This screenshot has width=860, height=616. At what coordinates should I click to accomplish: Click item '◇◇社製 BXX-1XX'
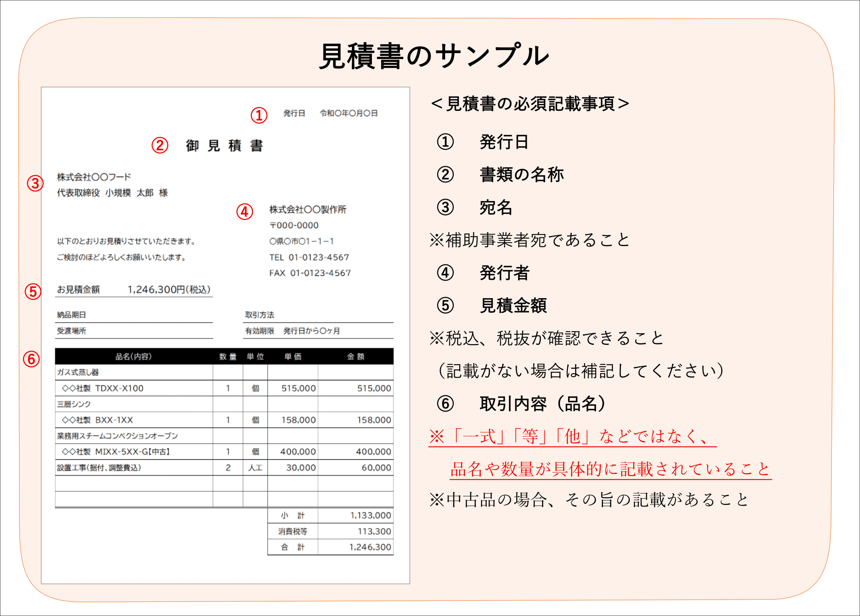click(x=97, y=420)
